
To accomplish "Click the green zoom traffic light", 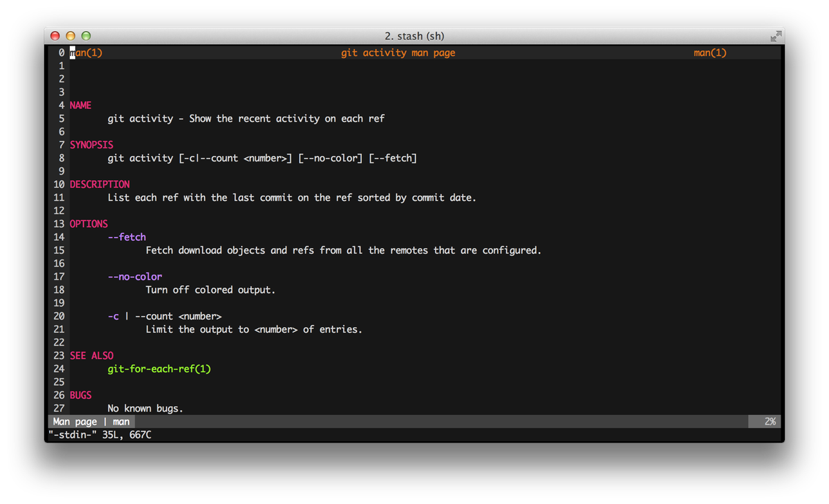I will coord(86,35).
